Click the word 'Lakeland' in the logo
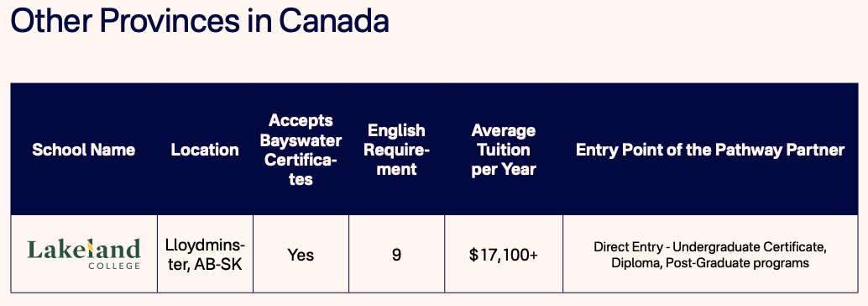Screen dimensions: 868x306 tap(84, 249)
